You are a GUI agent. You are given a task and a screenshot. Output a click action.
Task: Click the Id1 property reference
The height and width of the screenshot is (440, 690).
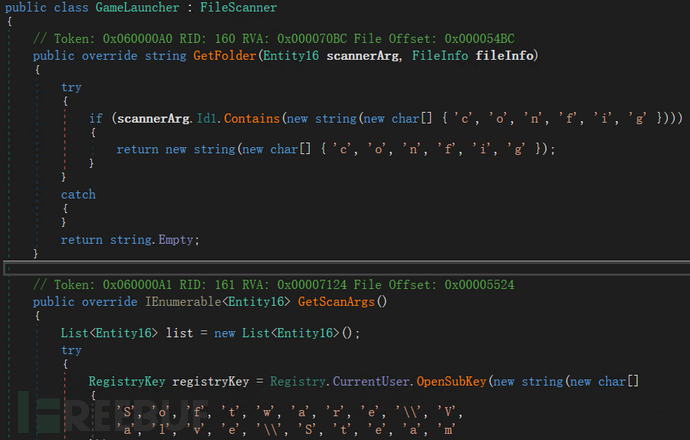point(208,119)
